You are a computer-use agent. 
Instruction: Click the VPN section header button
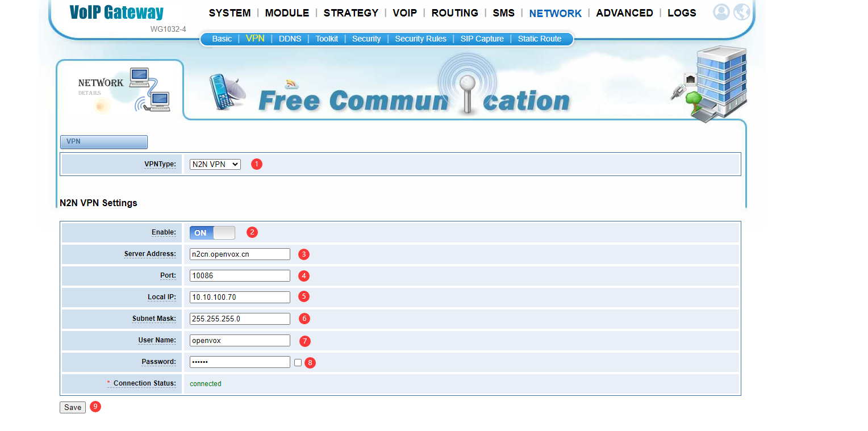point(104,141)
